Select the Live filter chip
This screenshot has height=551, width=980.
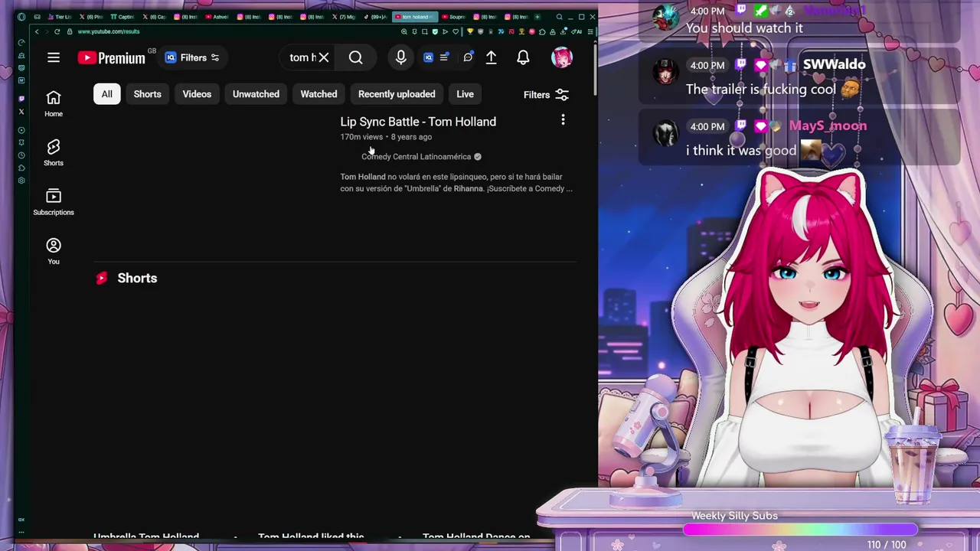pos(465,94)
